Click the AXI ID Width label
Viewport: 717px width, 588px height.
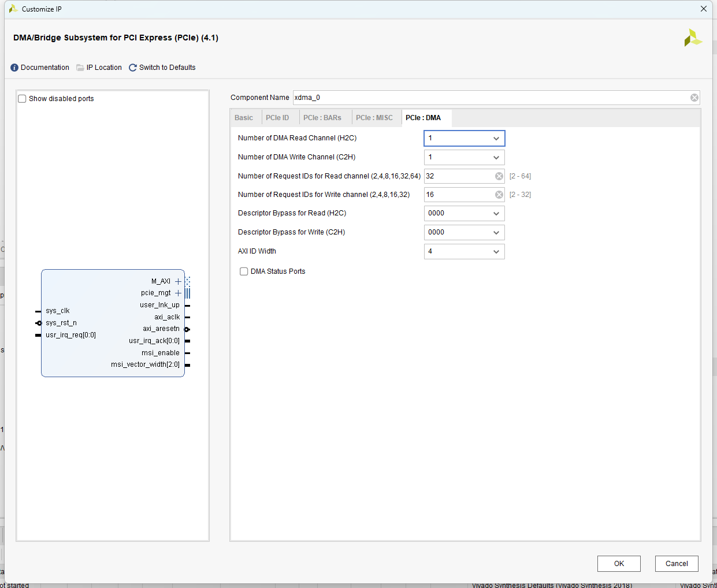[x=257, y=251]
